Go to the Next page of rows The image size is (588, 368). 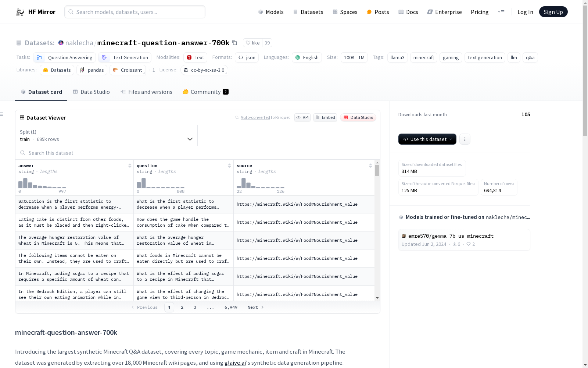pyautogui.click(x=256, y=307)
